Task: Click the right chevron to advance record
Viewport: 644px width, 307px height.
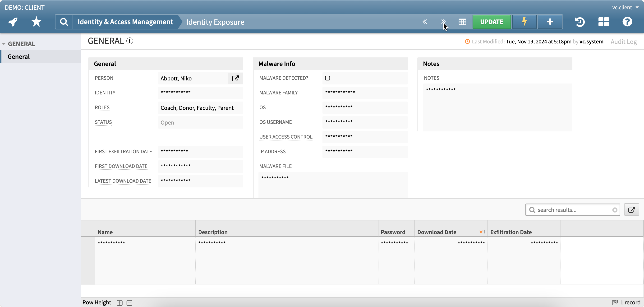Action: click(x=443, y=22)
